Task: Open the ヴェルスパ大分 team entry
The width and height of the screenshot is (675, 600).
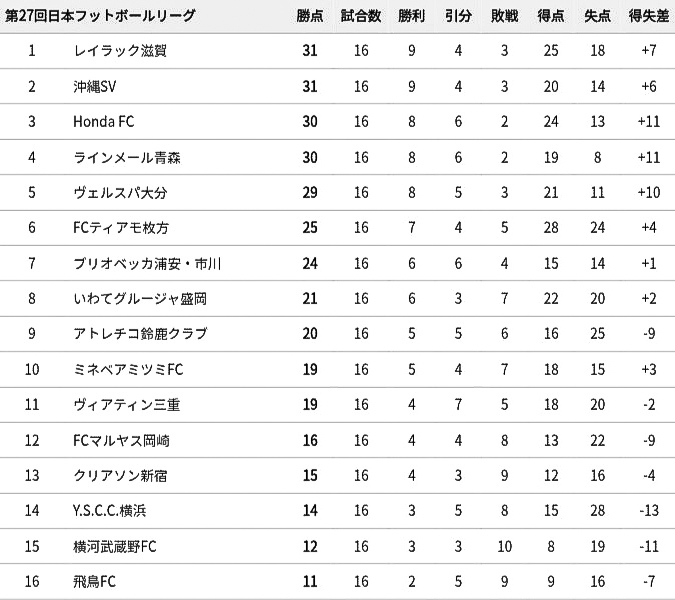Action: point(120,192)
